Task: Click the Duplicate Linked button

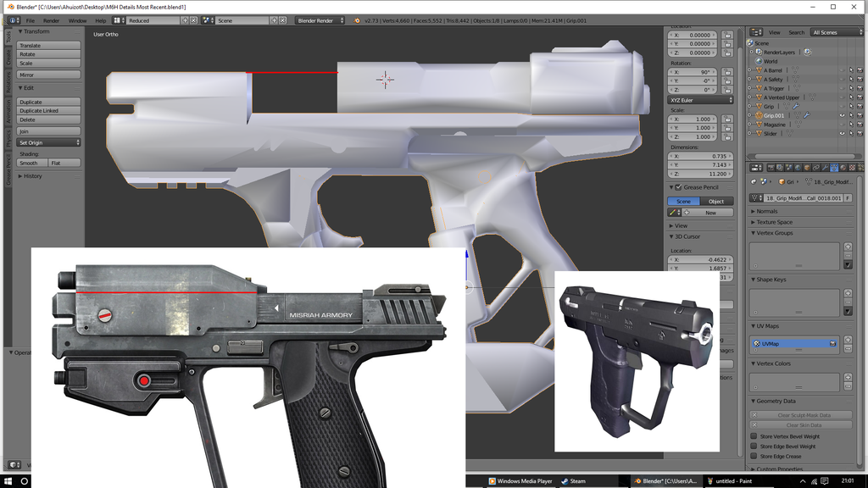Action: (x=48, y=111)
